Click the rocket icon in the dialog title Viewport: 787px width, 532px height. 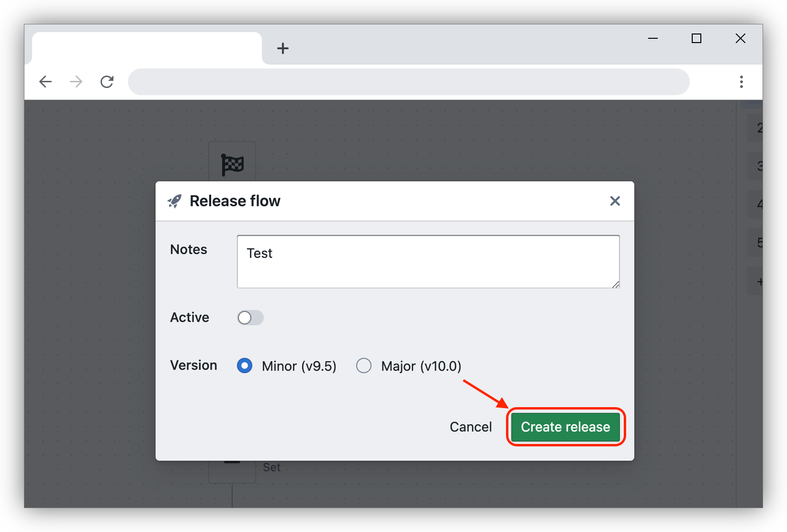pyautogui.click(x=175, y=201)
